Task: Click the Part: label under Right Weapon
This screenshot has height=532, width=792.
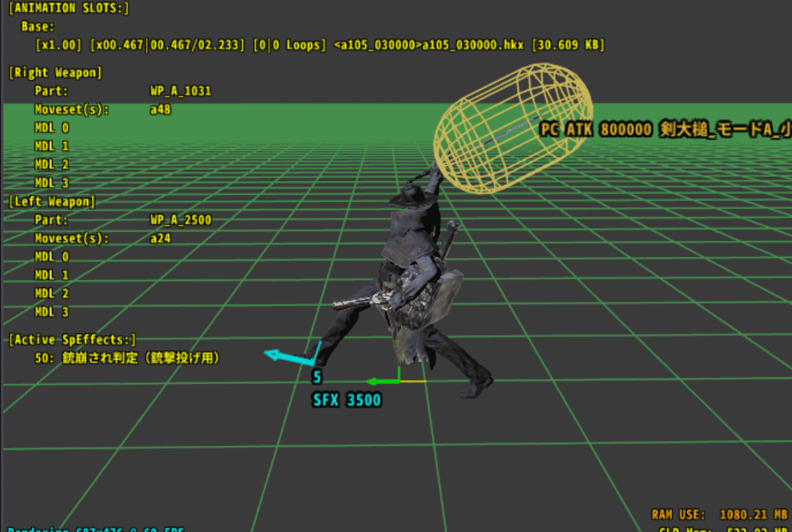Action: point(51,91)
